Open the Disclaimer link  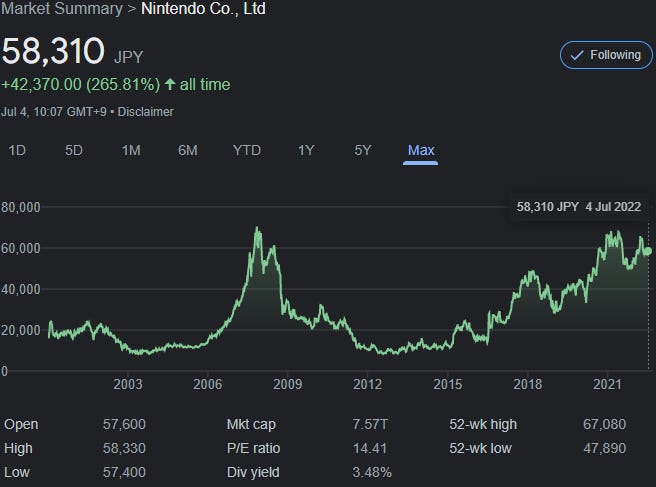145,112
